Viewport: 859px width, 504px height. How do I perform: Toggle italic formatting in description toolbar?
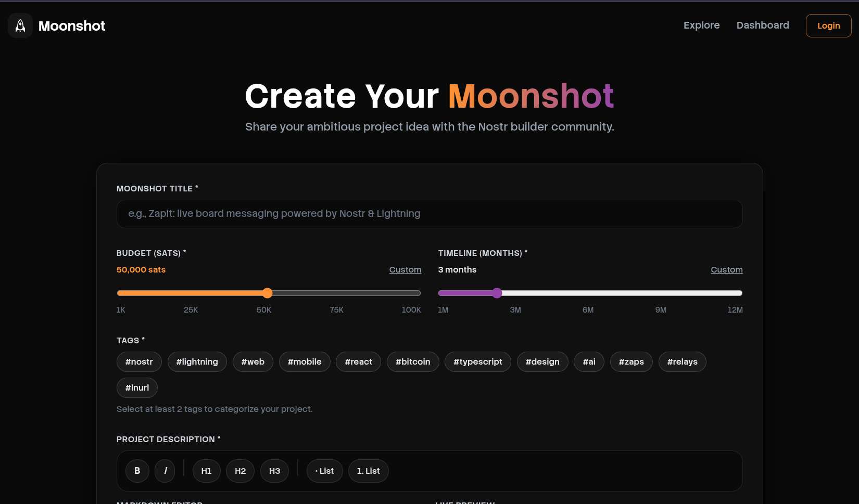pyautogui.click(x=166, y=471)
